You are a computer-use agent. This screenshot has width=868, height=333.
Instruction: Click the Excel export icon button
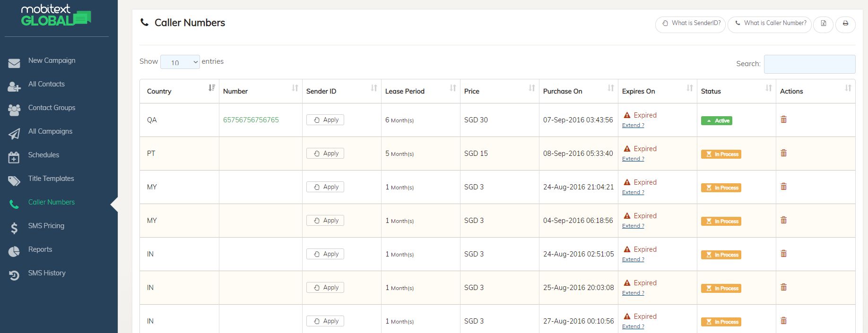click(x=823, y=24)
